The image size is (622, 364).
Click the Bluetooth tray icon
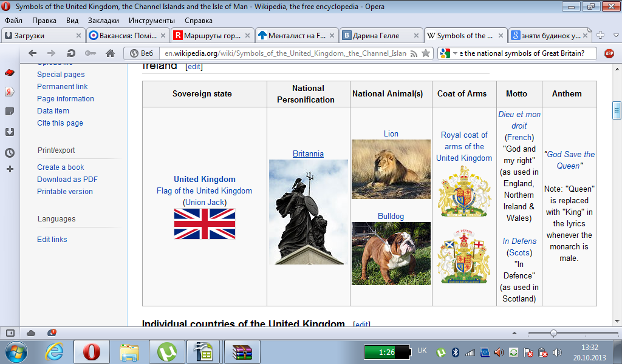coord(456,352)
